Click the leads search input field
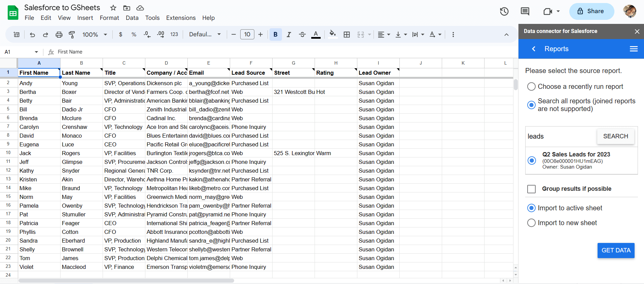Viewport: 644px width, 284px height. pyautogui.click(x=561, y=136)
